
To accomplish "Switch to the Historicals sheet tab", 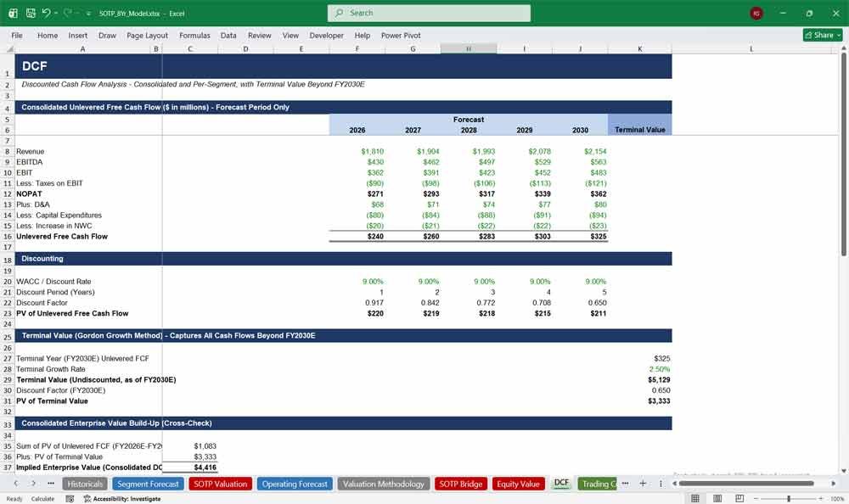I will point(85,484).
